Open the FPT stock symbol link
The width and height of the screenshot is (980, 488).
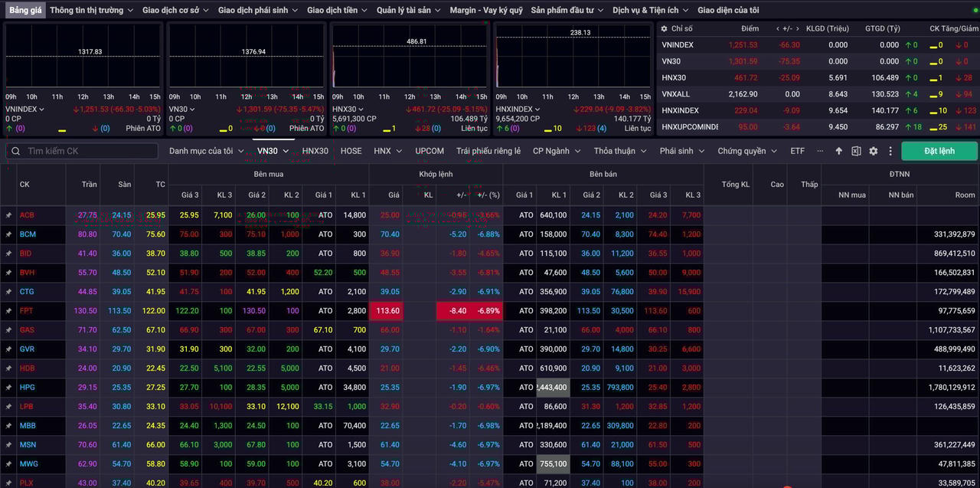coord(27,311)
